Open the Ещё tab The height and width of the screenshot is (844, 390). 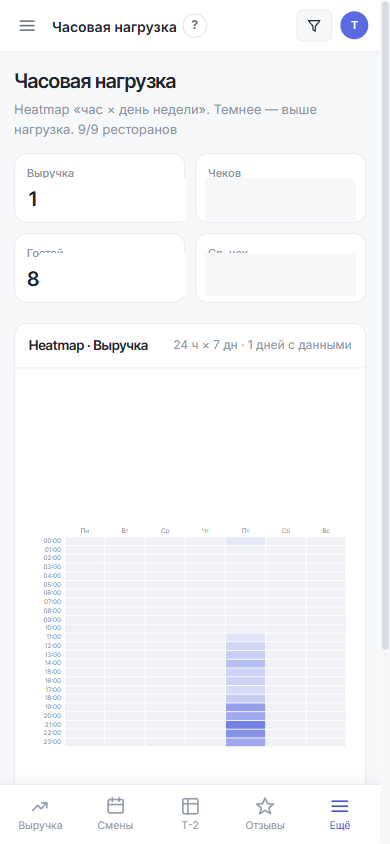tap(340, 814)
